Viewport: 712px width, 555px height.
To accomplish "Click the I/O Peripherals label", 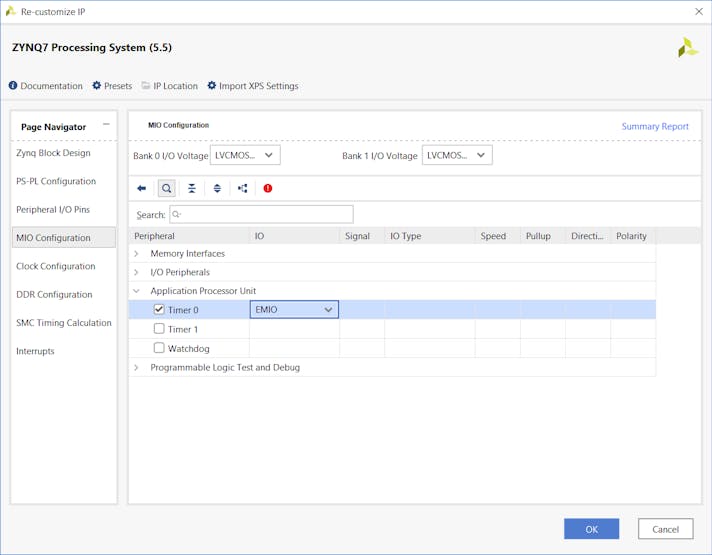I will coord(180,272).
